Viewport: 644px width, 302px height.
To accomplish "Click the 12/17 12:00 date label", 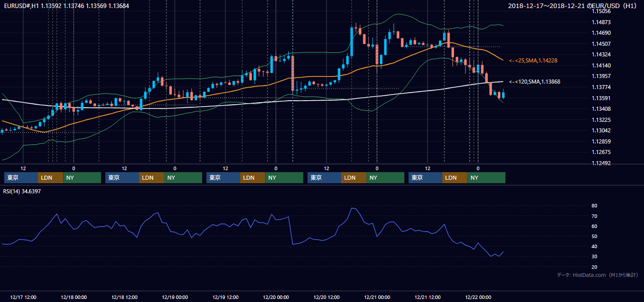I will (23, 297).
